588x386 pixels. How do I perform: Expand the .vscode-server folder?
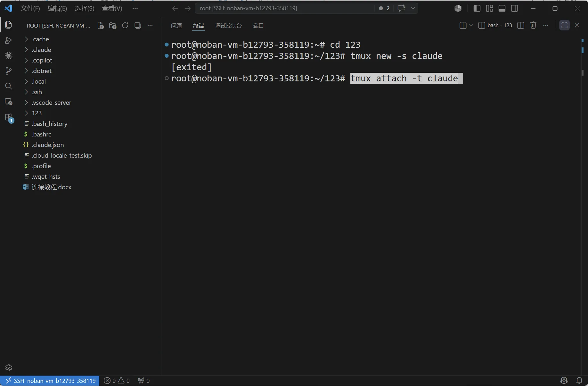[x=89, y=103]
